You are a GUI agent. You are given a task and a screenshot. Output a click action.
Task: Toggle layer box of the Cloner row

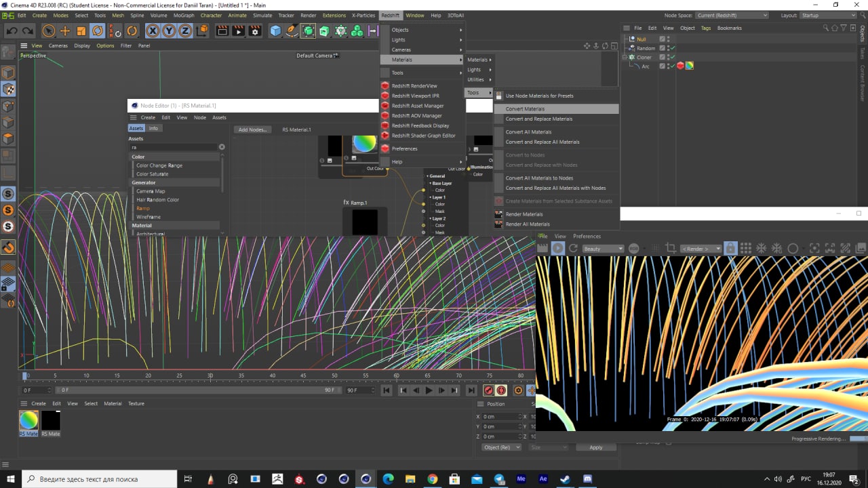(663, 57)
